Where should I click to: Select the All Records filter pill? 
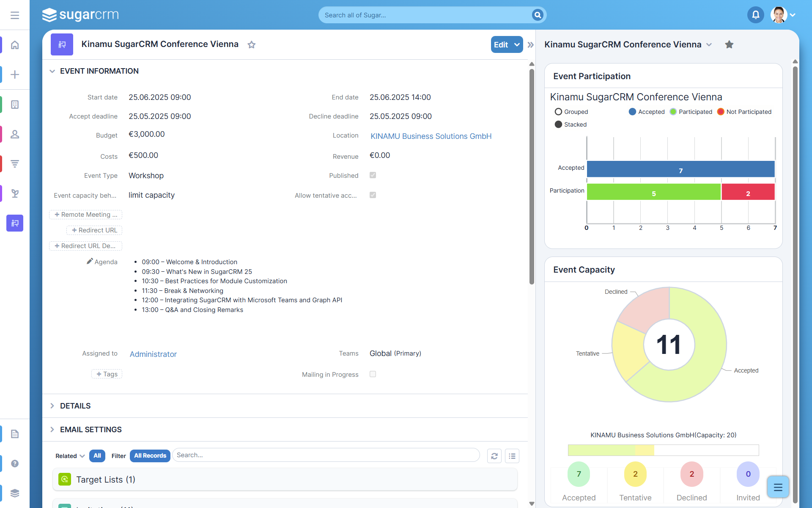(150, 456)
